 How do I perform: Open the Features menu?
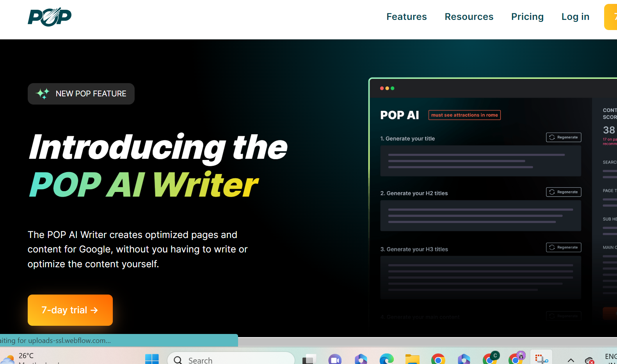click(x=407, y=17)
